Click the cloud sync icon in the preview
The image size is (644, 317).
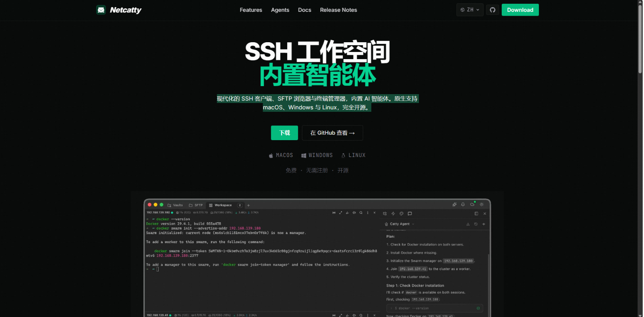[x=473, y=204]
